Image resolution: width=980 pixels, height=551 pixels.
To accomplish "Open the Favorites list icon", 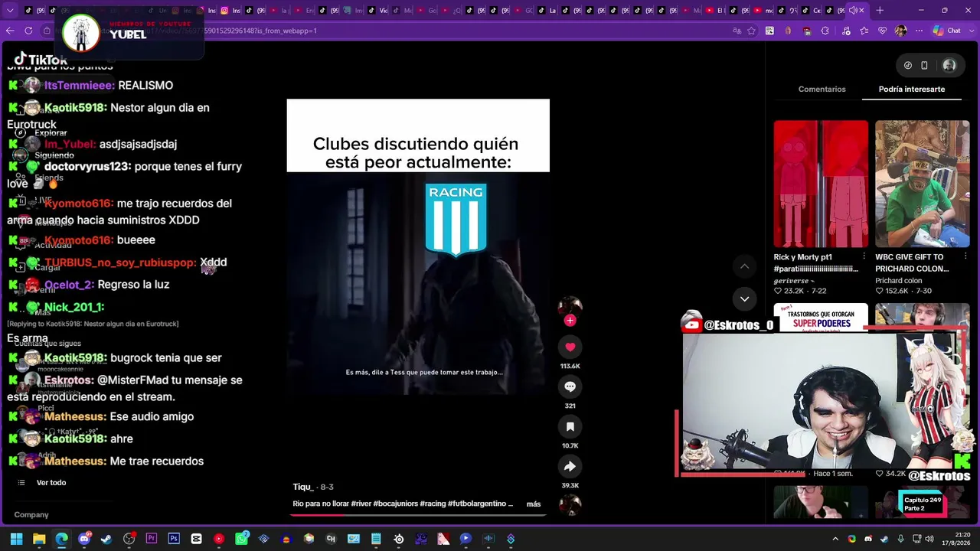I will coord(864,31).
